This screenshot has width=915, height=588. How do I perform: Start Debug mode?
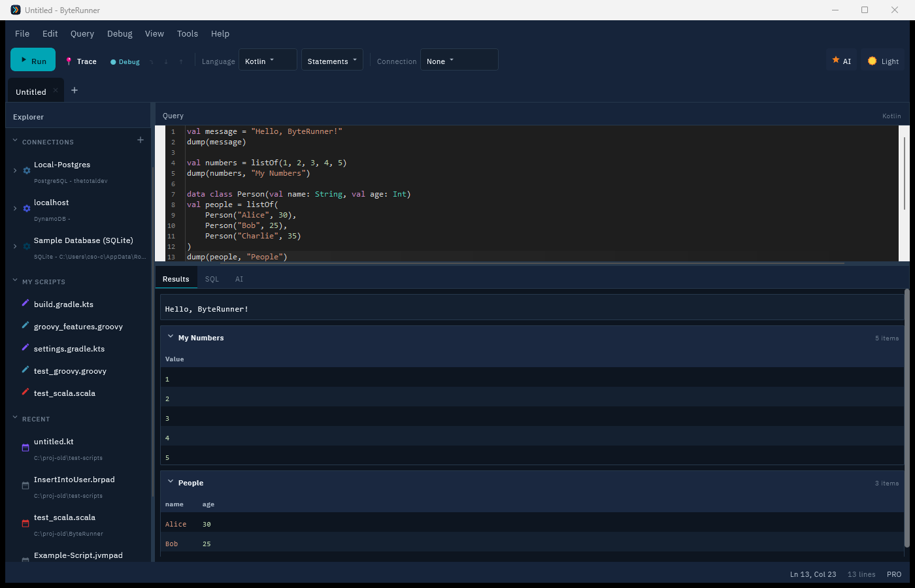coord(125,61)
